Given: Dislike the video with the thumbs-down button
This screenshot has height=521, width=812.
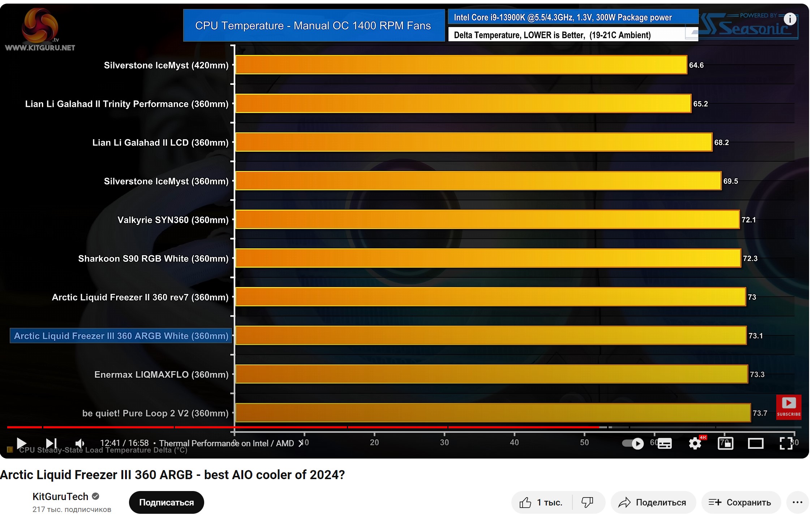Looking at the screenshot, I should pos(588,502).
